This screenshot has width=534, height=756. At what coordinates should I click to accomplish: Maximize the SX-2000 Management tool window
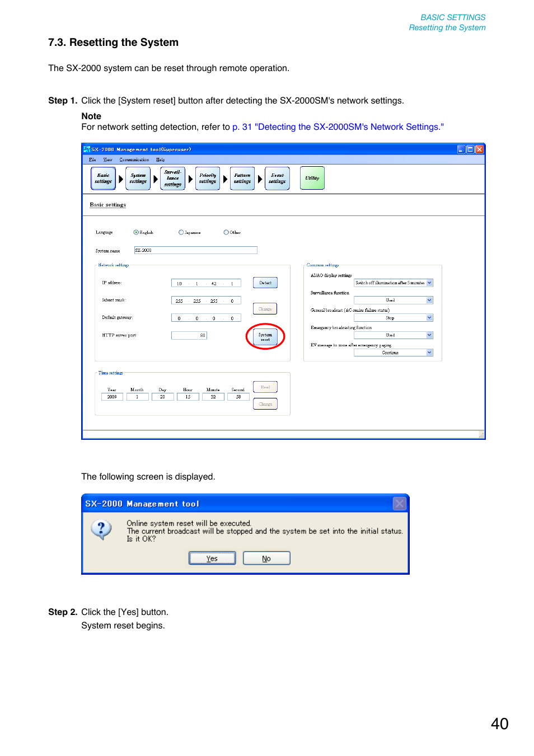470,149
